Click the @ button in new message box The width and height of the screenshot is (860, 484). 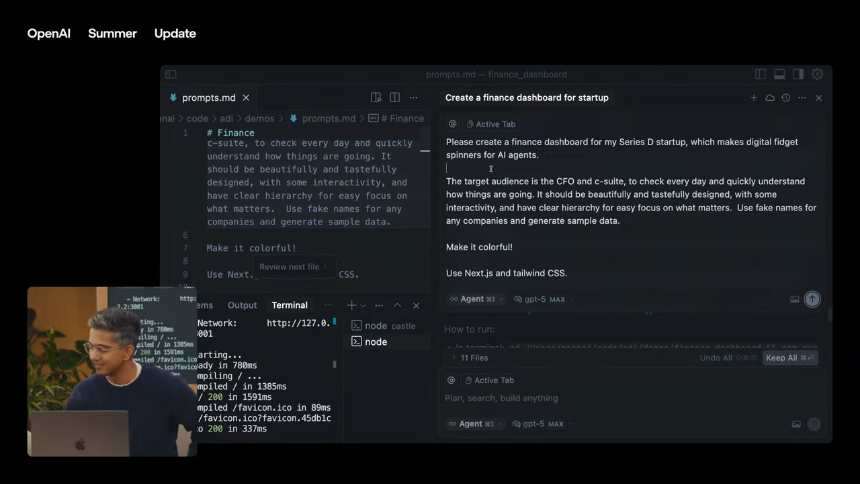(x=451, y=380)
